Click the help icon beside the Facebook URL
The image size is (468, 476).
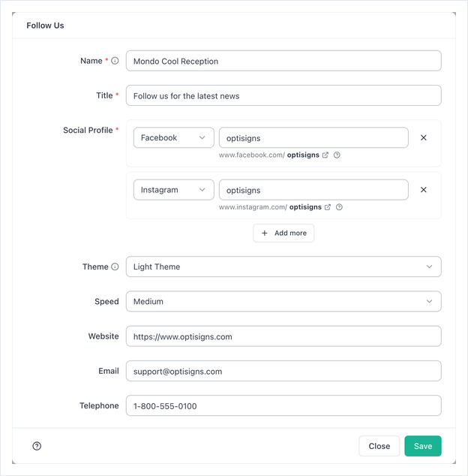tap(337, 155)
